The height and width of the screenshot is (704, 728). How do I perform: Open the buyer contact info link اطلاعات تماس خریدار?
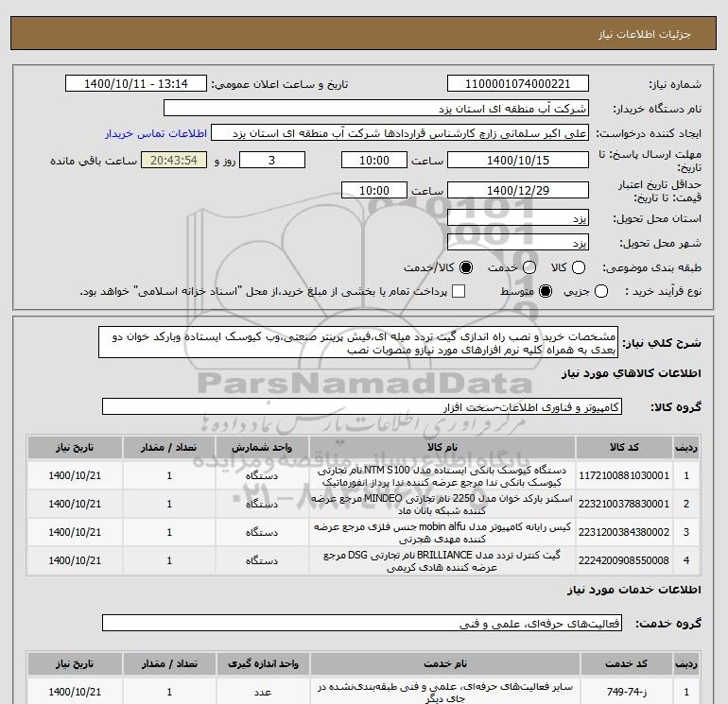pos(156,133)
